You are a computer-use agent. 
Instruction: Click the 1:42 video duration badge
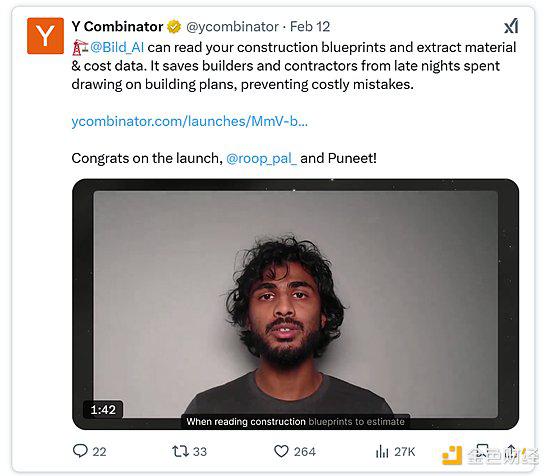[103, 409]
